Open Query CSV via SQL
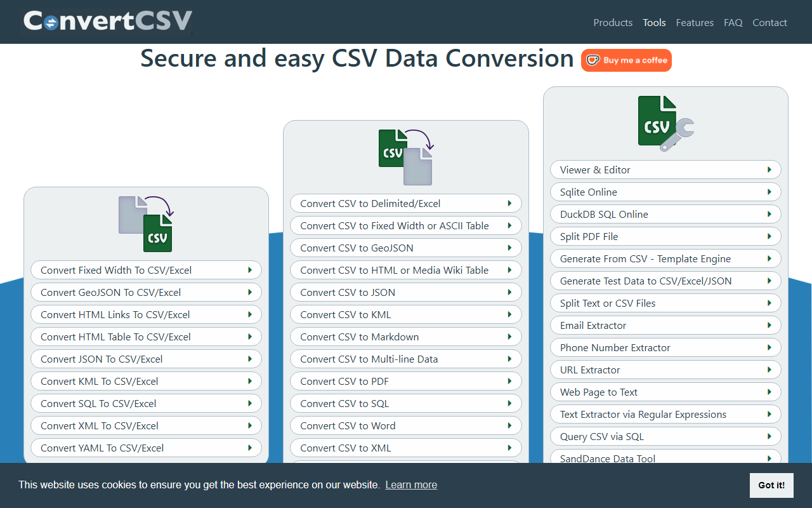Image resolution: width=812 pixels, height=508 pixels. point(665,436)
